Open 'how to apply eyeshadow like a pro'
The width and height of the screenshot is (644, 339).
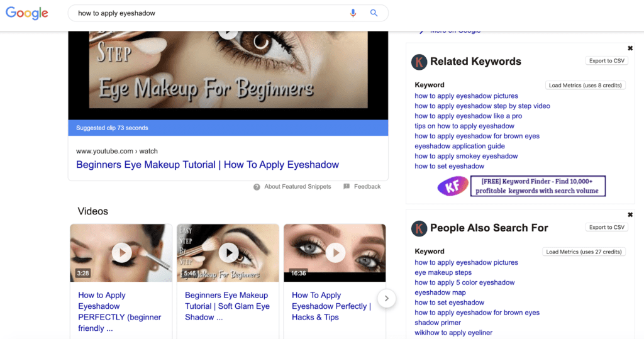468,116
